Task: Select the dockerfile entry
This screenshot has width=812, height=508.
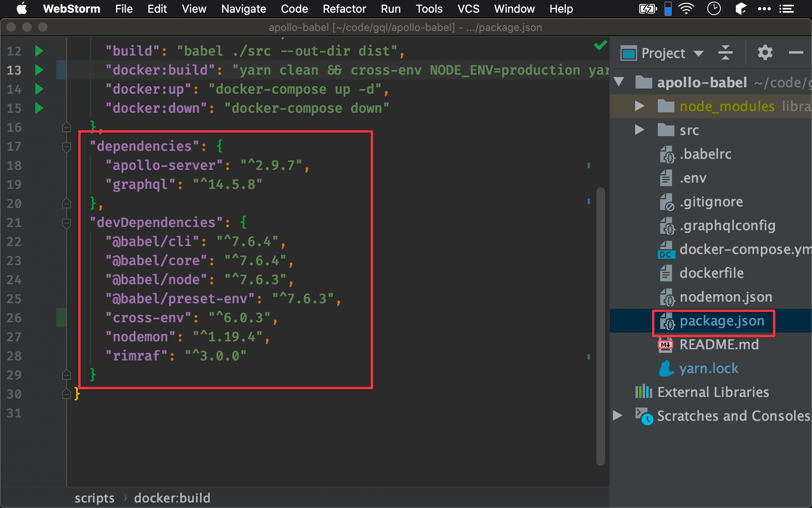Action: tap(711, 273)
